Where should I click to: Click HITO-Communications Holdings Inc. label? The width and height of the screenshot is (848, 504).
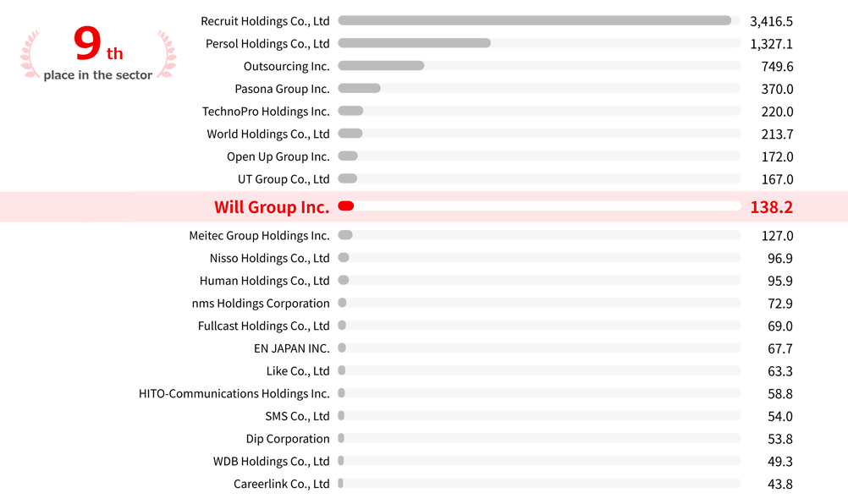tap(234, 394)
